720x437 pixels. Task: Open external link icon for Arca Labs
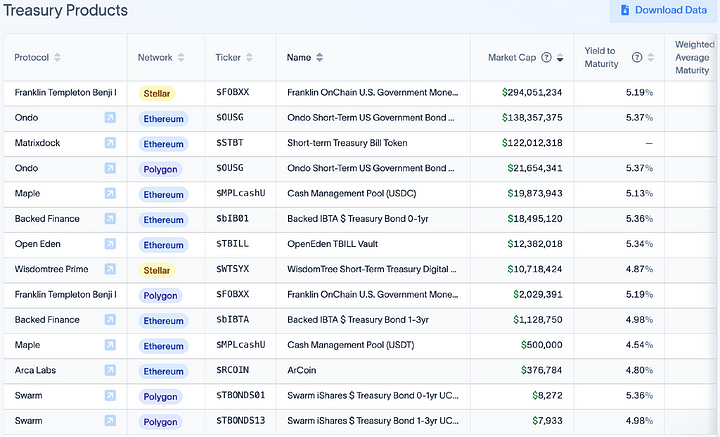click(x=110, y=370)
